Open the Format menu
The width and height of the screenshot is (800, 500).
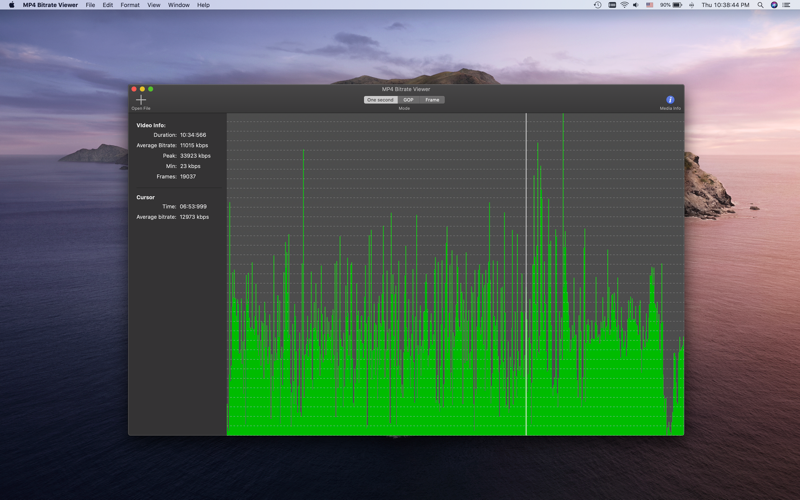130,5
